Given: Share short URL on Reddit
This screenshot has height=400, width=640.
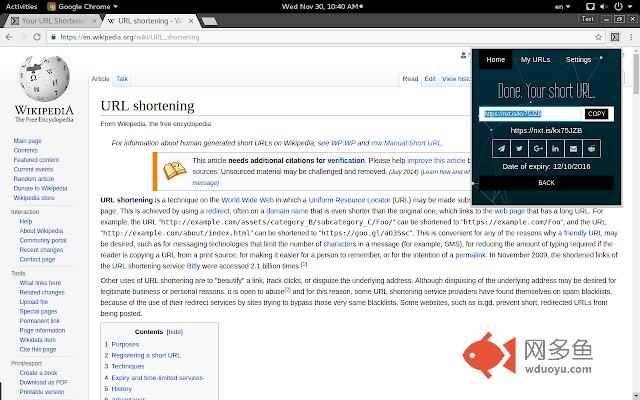Looking at the screenshot, I should pyautogui.click(x=591, y=149).
